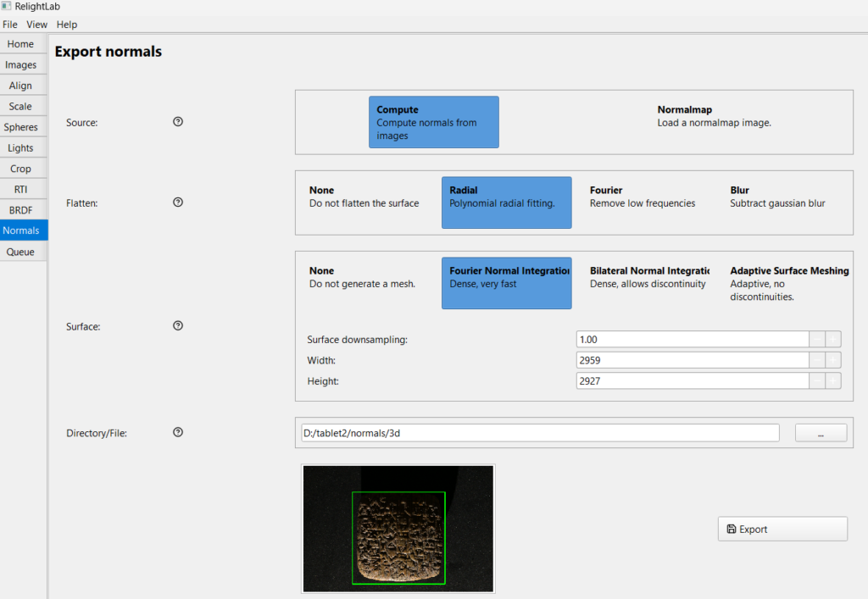The image size is (868, 599).
Task: Click the tablet preview thumbnail
Action: [x=398, y=529]
